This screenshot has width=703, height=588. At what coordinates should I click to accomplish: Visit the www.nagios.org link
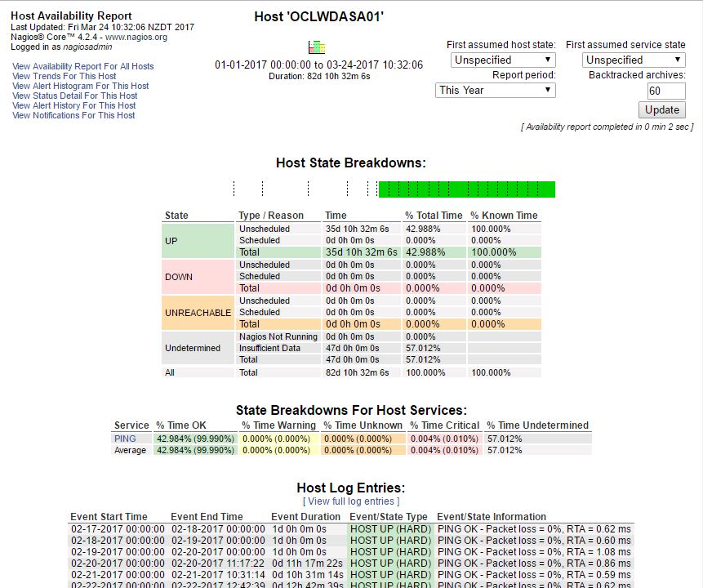(136, 37)
